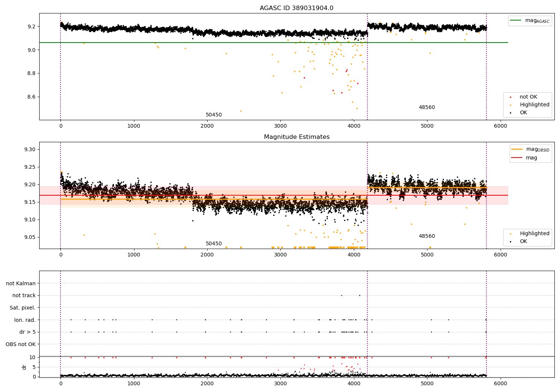Image resolution: width=560 pixels, height=392 pixels.
Task: Click the 'dr > 5' row label
Action: click(28, 332)
